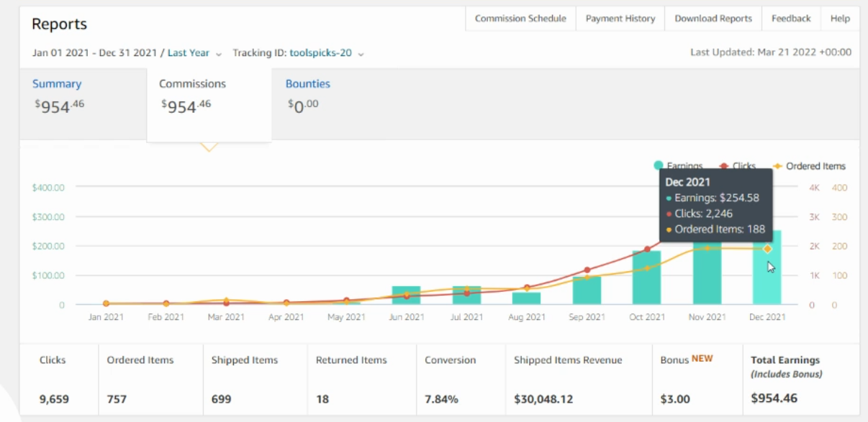868x422 pixels.
Task: Click the Sep 2021 red Clicks data point
Action: [x=587, y=270]
